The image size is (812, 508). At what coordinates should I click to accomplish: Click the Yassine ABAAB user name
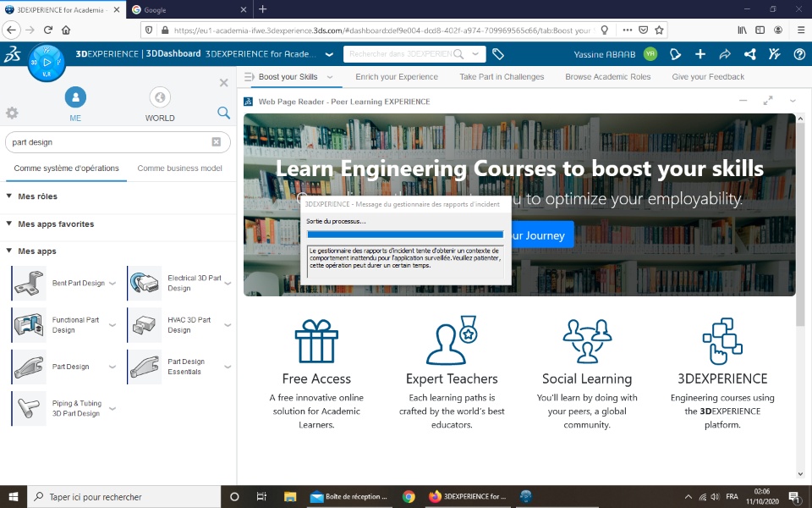tap(604, 54)
